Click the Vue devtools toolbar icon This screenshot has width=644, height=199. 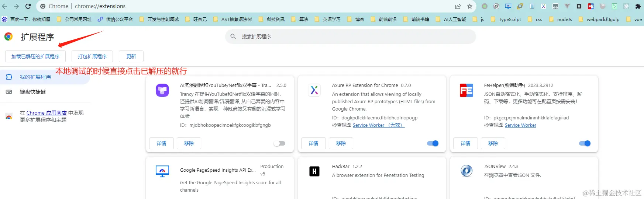(x=567, y=6)
